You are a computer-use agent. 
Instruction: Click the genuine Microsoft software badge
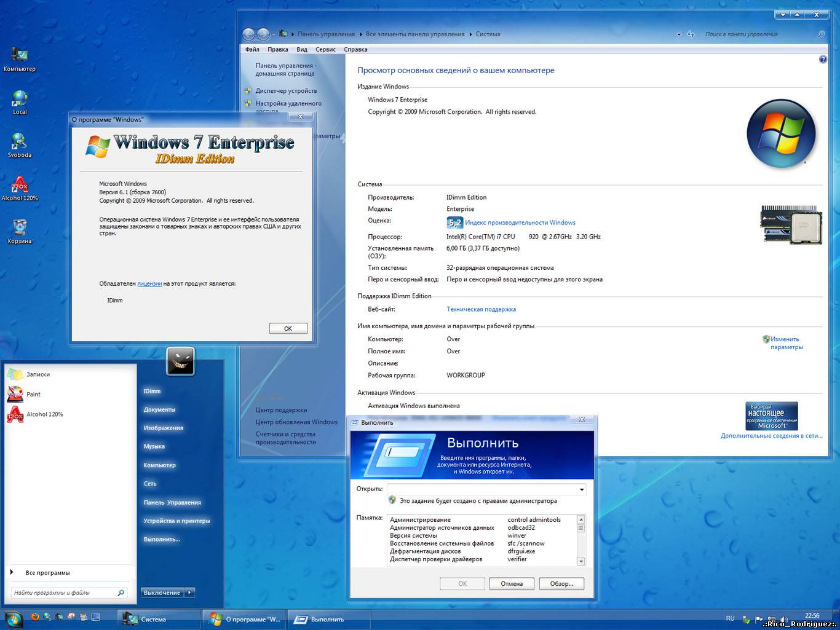tap(772, 415)
